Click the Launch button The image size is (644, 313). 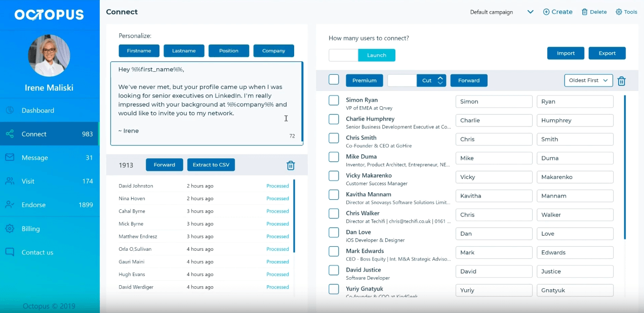377,55
